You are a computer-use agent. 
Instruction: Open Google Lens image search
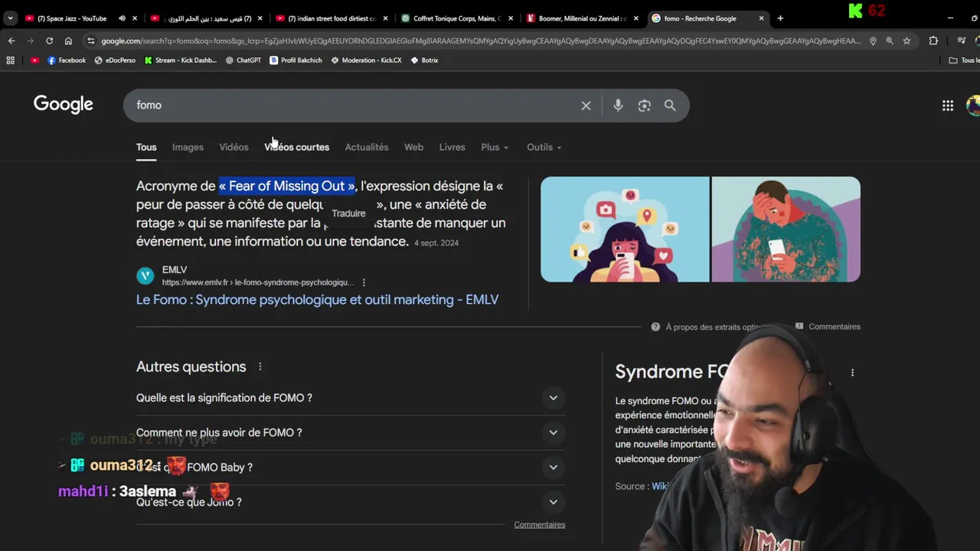[644, 106]
